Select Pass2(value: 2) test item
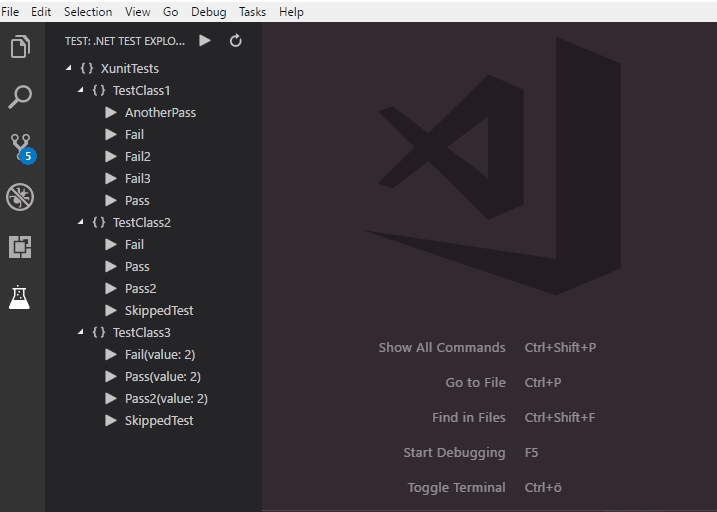This screenshot has width=717, height=512. [166, 399]
